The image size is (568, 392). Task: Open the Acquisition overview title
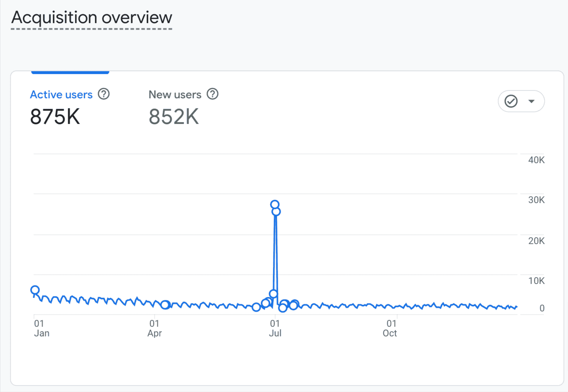coord(92,17)
